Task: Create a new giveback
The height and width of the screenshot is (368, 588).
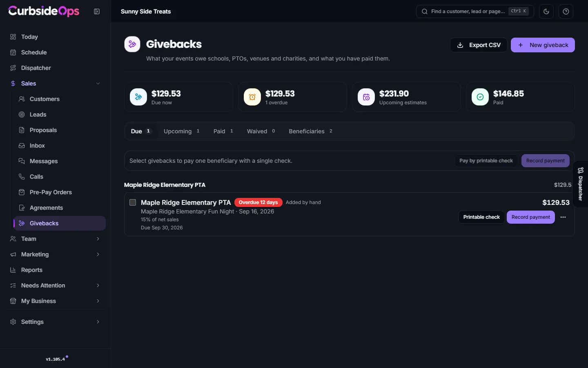Action: click(x=543, y=45)
